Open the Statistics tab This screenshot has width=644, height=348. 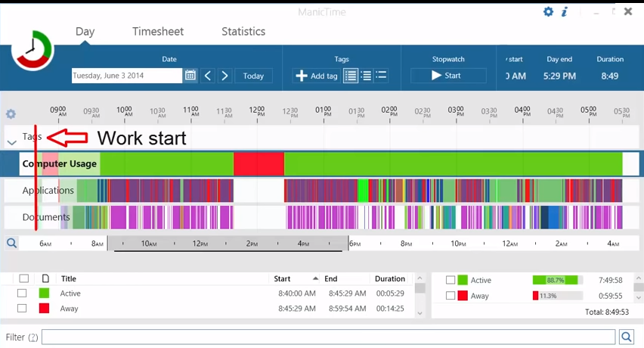click(243, 31)
